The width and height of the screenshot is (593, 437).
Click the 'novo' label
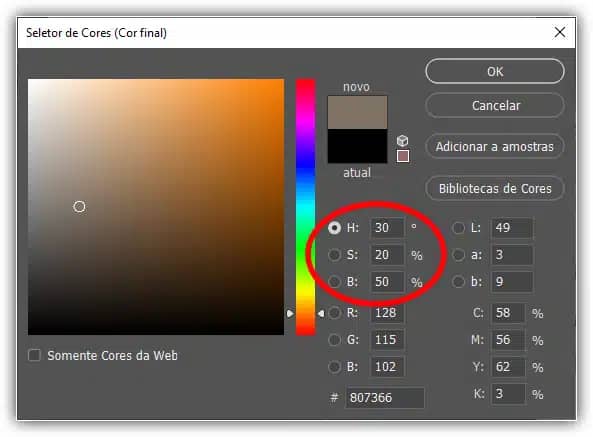(356, 87)
